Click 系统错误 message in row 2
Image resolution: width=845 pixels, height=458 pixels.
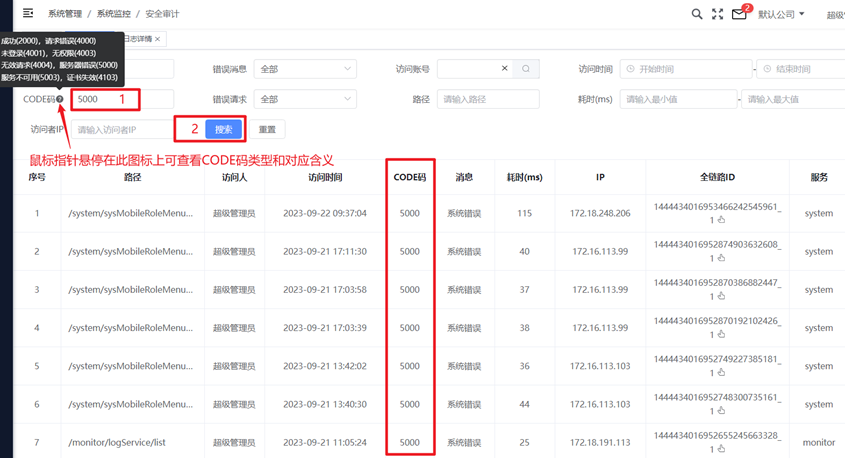point(464,251)
